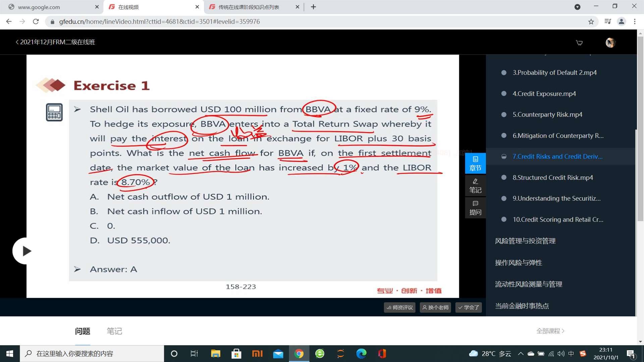Switch to the 笔记 tab below video
644x362 pixels.
pos(114,331)
